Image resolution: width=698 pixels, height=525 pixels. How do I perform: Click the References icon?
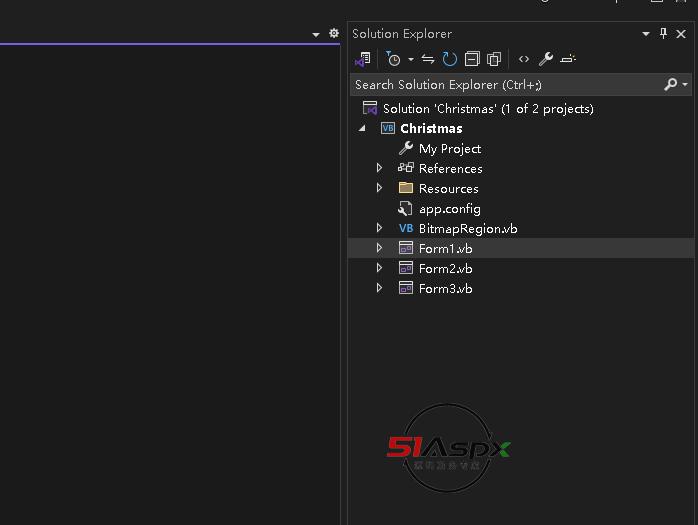click(406, 167)
